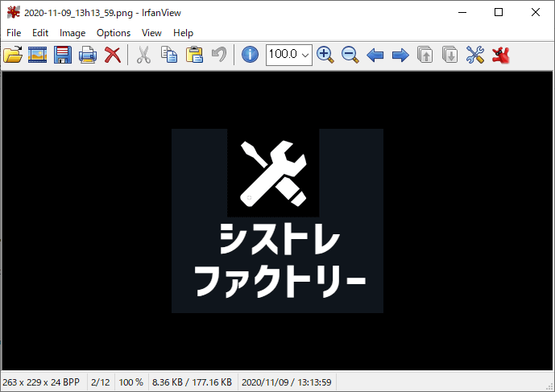Screen dimensions: 555x392
Task: Click the 2/12 file index in the status bar
Action: (x=101, y=382)
